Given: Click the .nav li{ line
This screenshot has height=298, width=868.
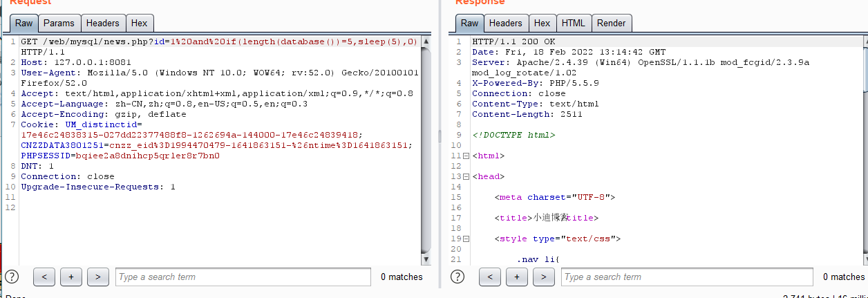Looking at the screenshot, I should pyautogui.click(x=538, y=259).
